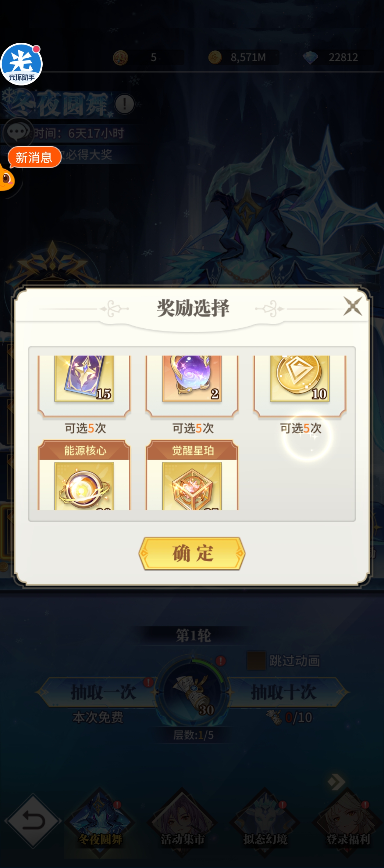Select the 能源核心 reward item
This screenshot has width=384, height=868.
coord(84,475)
